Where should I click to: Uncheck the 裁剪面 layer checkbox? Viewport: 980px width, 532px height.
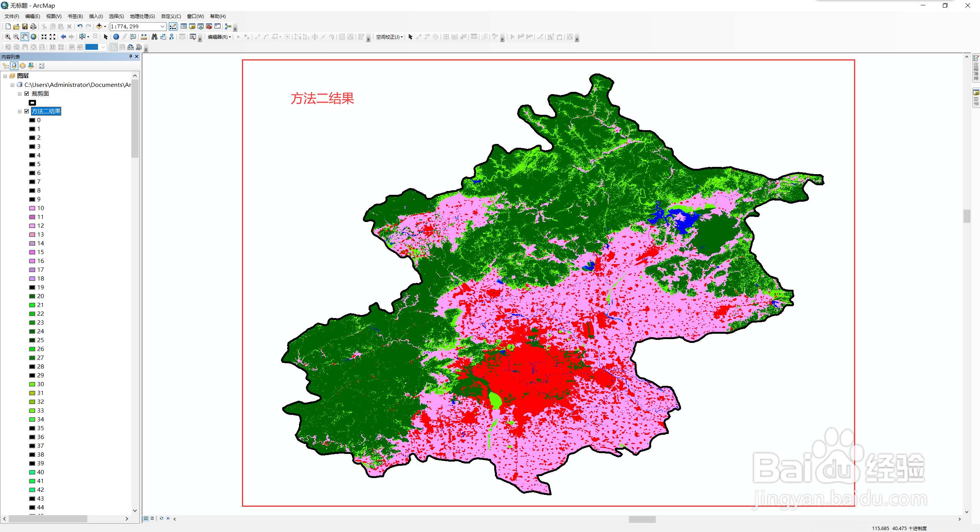(x=27, y=93)
